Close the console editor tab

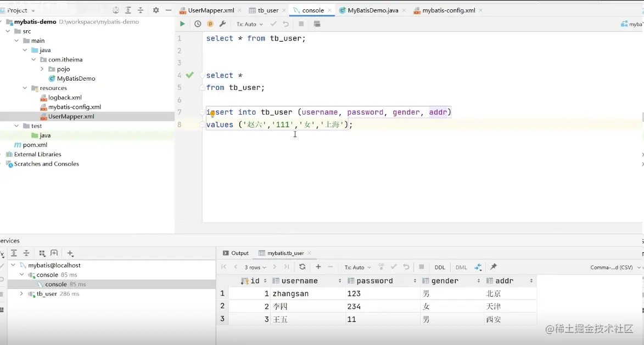(x=329, y=10)
